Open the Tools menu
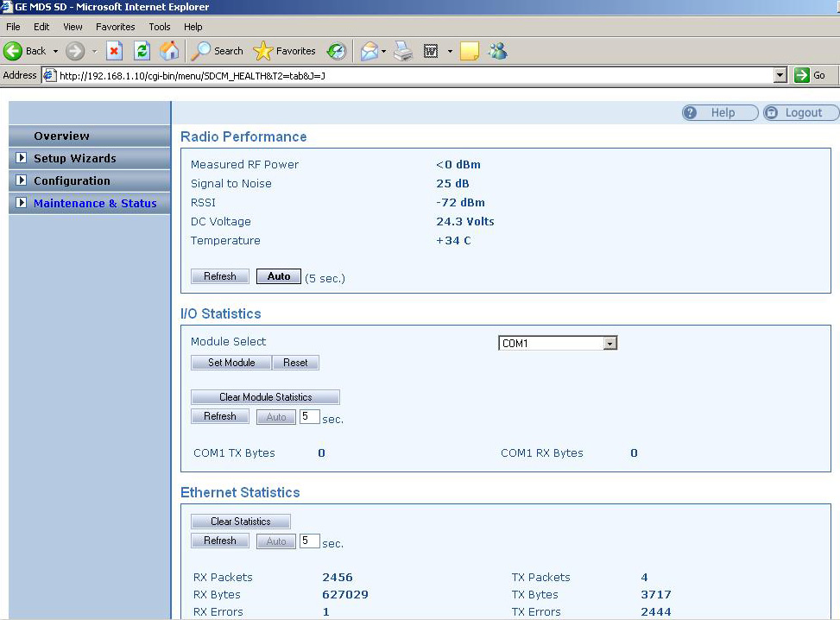 tap(160, 27)
